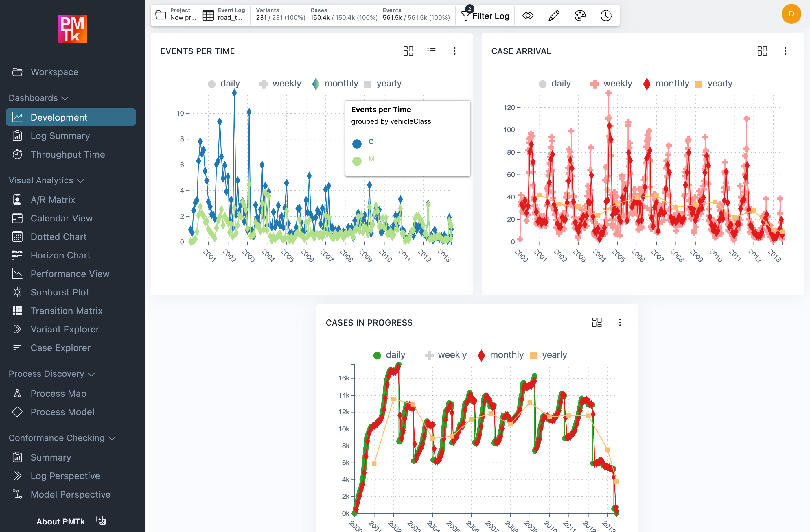Open the Dotted Chart view from the sidebar
Screen dimensions: 810x532
click(59, 237)
